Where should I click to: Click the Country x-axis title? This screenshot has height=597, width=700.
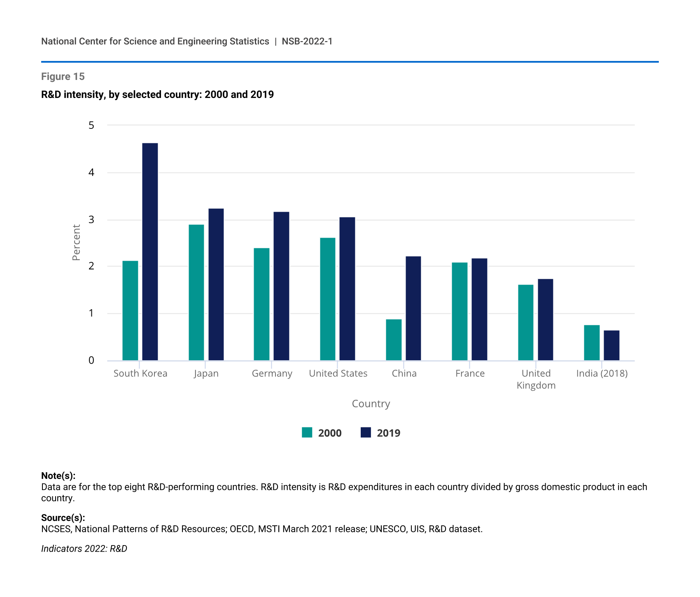click(371, 404)
